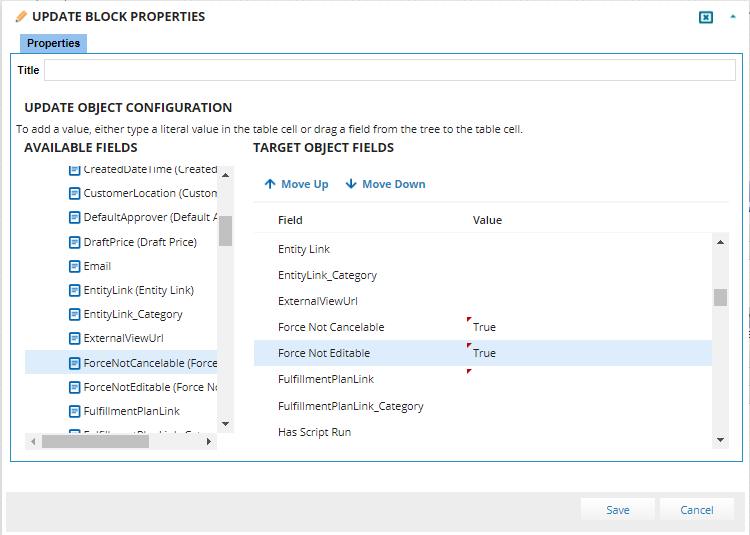Move selected field down
This screenshot has height=535, width=750.
pos(385,184)
